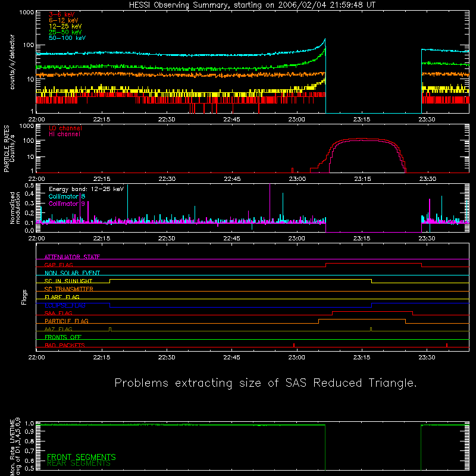This screenshot has width=476, height=476.
Task: Click the 0.5 y-axis label of the modulation panel
Action: (x=29, y=186)
